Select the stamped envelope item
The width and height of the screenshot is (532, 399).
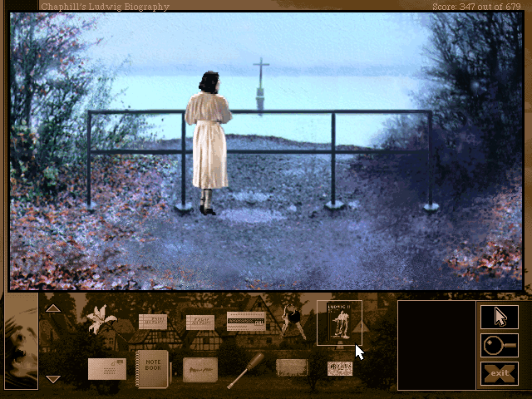[x=107, y=369]
